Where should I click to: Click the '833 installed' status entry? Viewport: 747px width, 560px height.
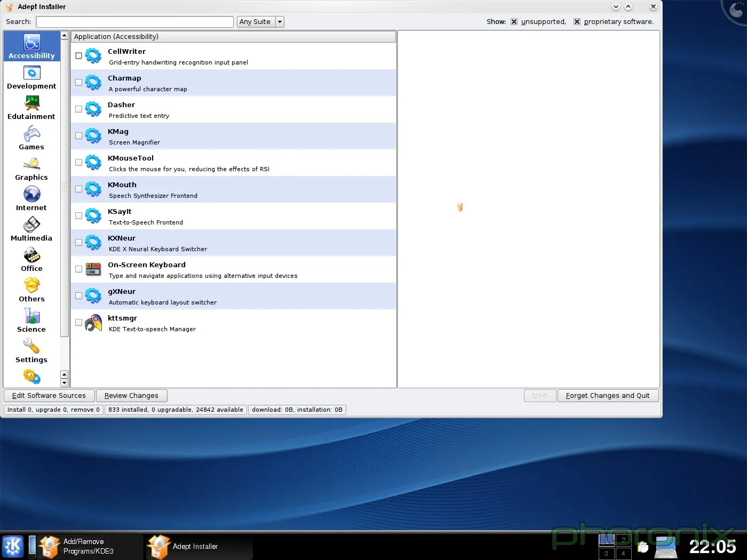(176, 410)
